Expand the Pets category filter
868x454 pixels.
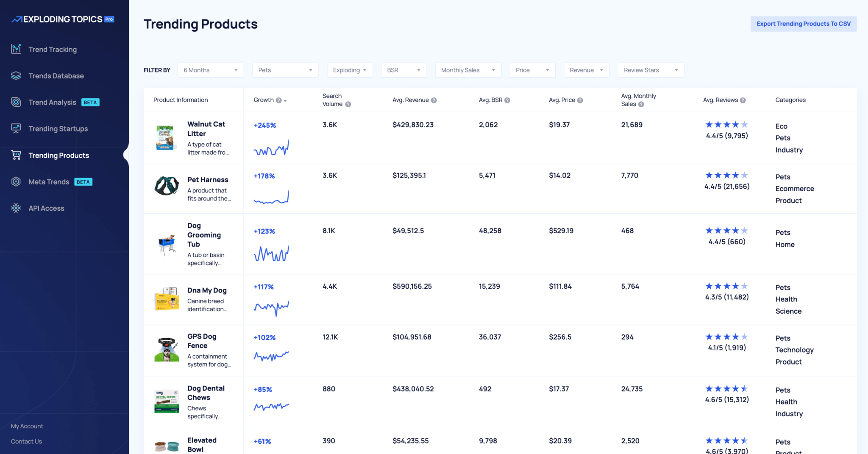(x=285, y=70)
